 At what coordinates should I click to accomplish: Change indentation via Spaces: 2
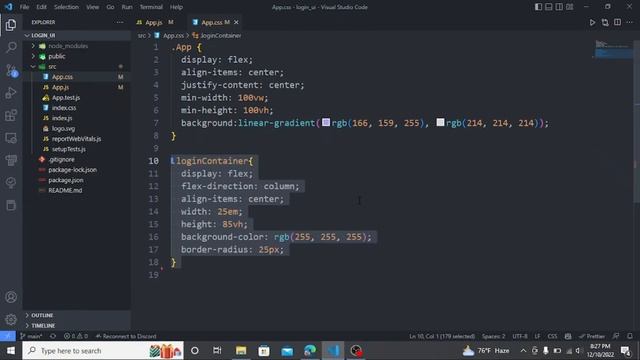(493, 336)
